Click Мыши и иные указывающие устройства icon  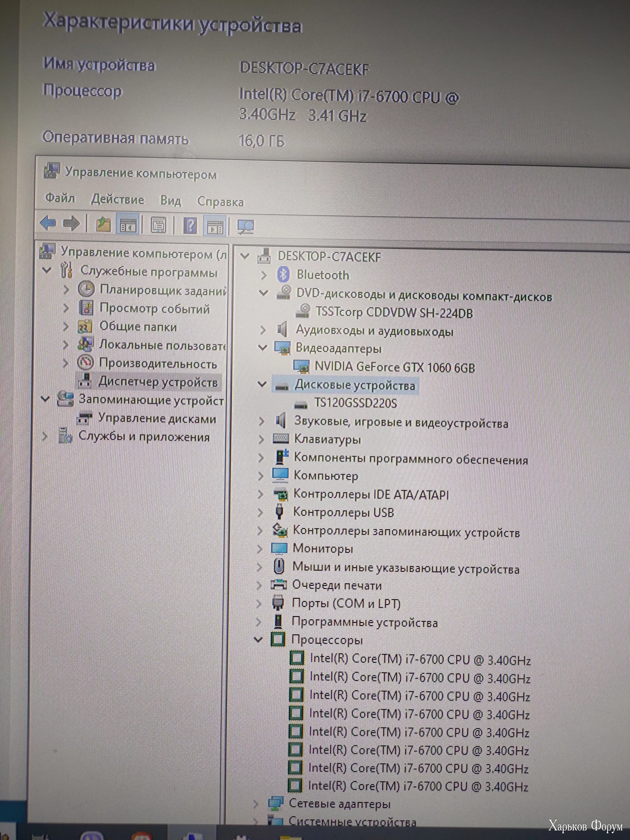[279, 566]
